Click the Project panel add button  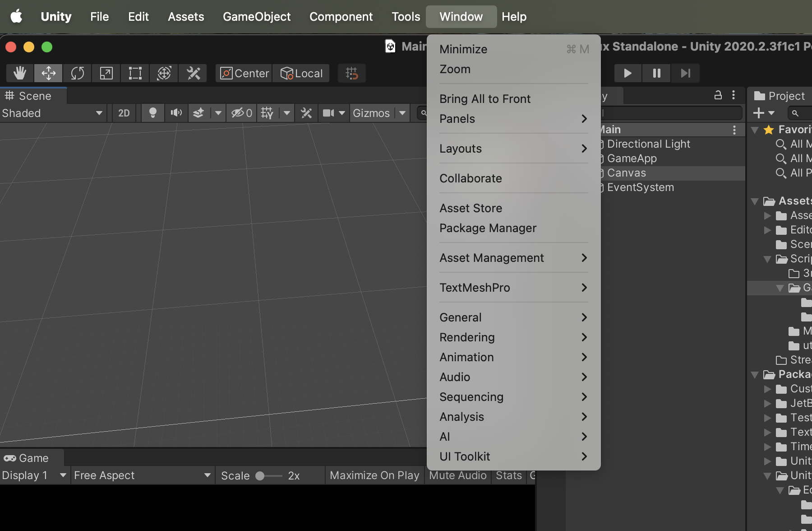point(763,113)
